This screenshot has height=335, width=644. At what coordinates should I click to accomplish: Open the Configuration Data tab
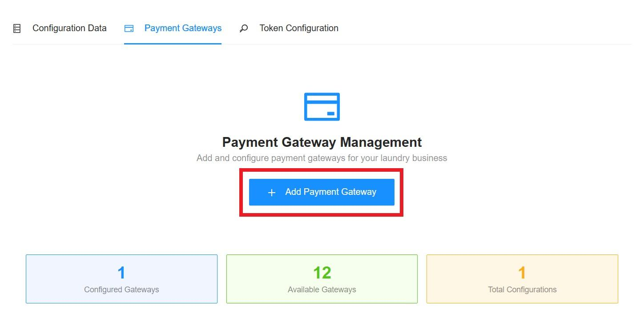(x=60, y=28)
